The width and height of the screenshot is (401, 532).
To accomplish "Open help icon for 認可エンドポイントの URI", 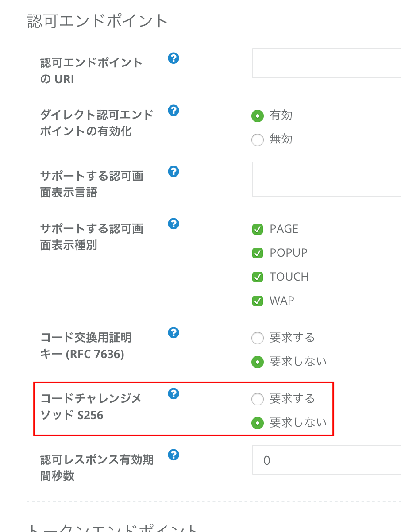I will (x=174, y=58).
